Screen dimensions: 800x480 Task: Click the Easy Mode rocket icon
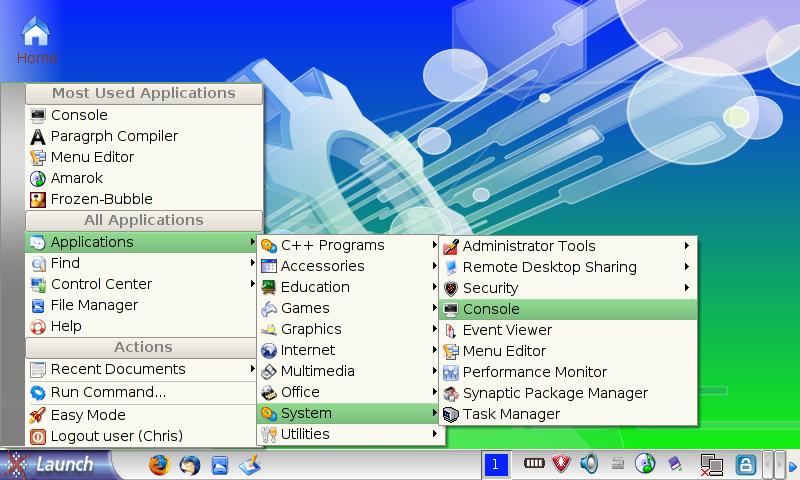click(38, 415)
